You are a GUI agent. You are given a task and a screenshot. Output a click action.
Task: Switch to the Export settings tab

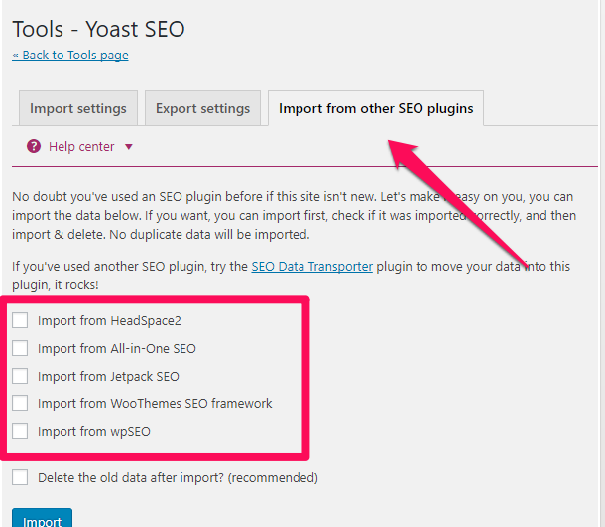(203, 108)
